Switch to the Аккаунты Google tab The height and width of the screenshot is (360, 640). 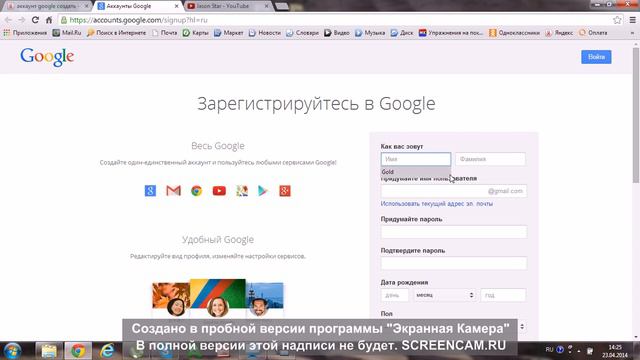pos(138,6)
